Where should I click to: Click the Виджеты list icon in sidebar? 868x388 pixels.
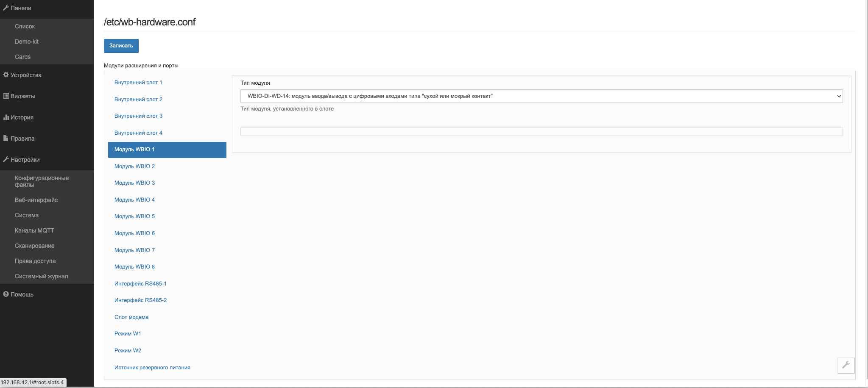pos(6,96)
